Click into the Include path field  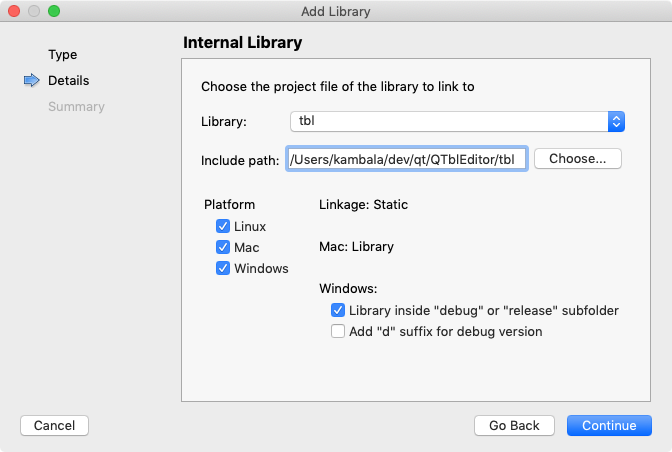click(406, 159)
